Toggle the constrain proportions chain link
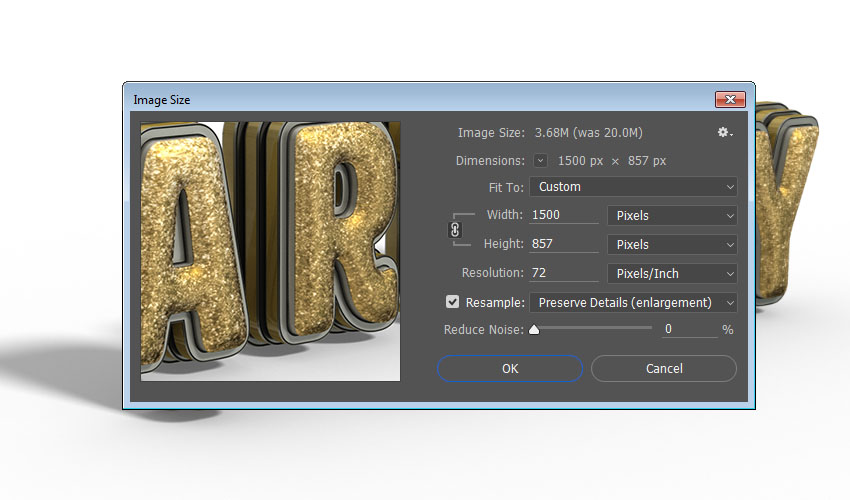 455,229
